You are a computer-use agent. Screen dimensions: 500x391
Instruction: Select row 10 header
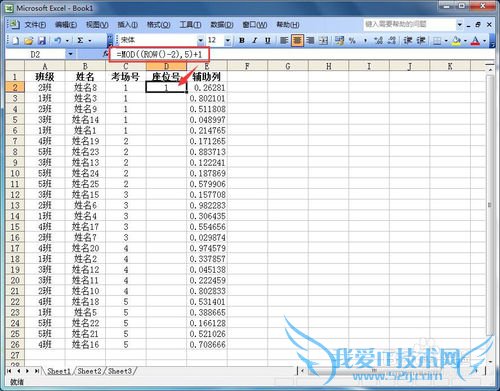point(15,173)
